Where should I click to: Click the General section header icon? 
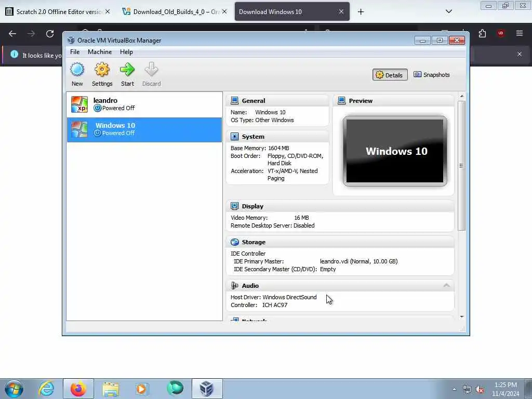(234, 100)
